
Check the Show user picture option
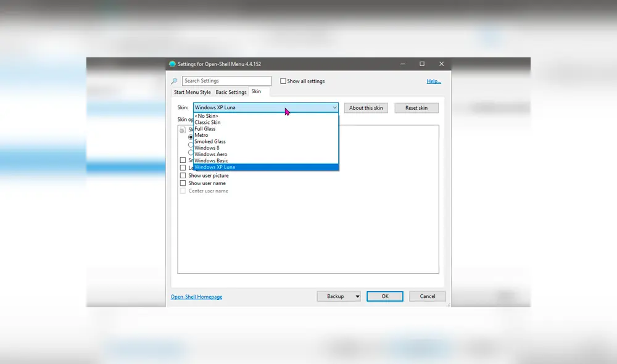(183, 175)
